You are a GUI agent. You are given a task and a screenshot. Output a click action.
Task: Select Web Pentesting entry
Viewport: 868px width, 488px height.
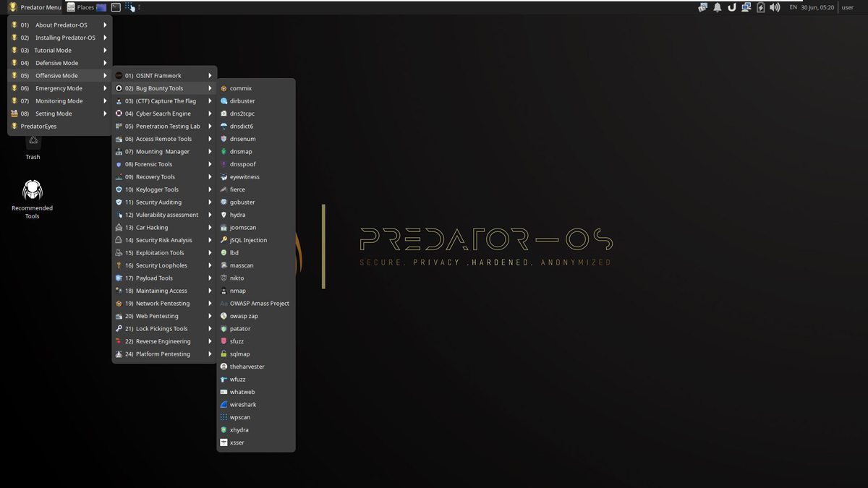click(165, 316)
